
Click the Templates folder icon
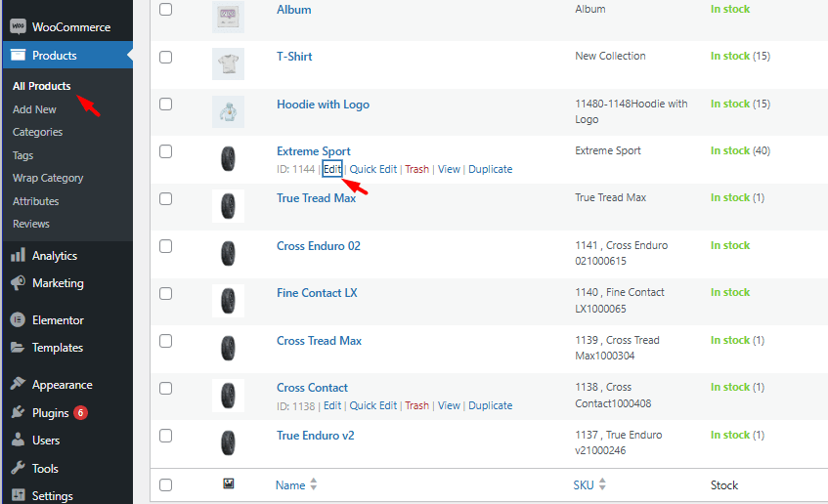click(x=18, y=348)
